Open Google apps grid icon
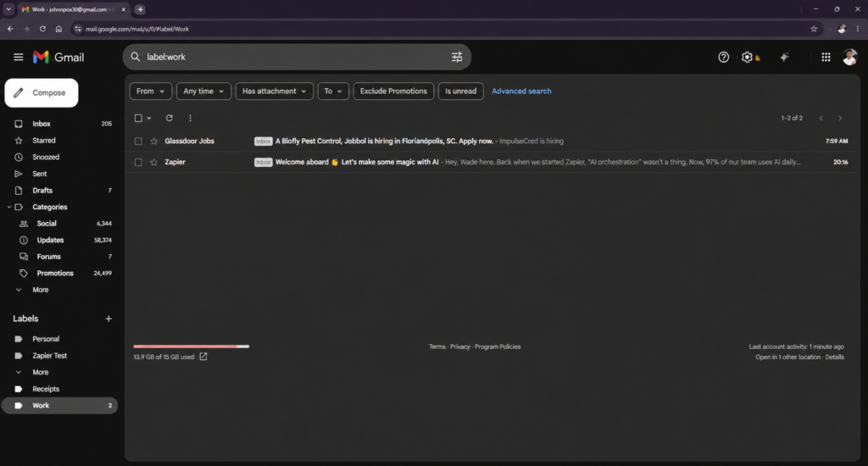This screenshot has width=868, height=466. click(826, 57)
